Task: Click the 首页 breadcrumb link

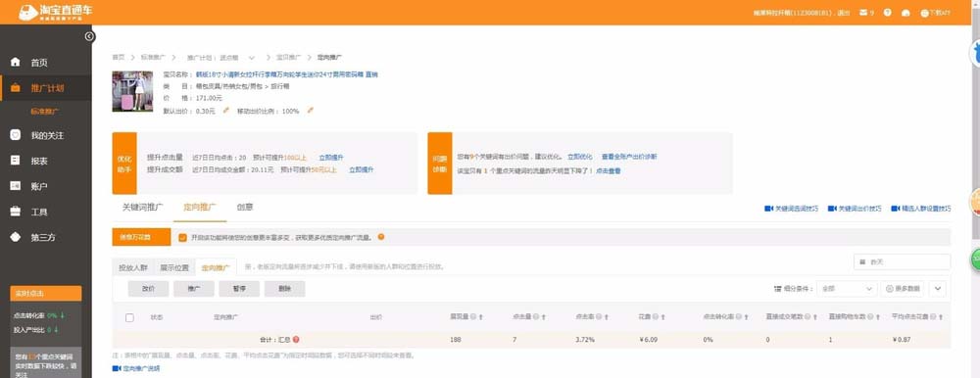Action: click(119, 57)
